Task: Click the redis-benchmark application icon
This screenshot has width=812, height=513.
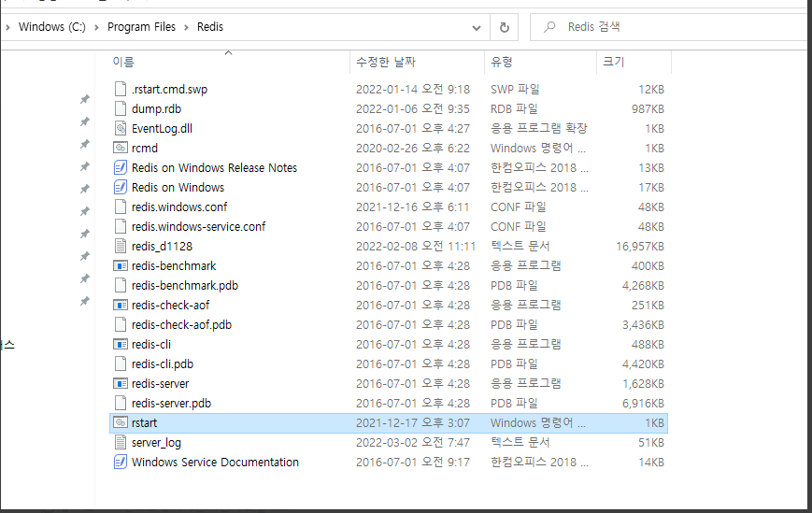Action: point(121,266)
